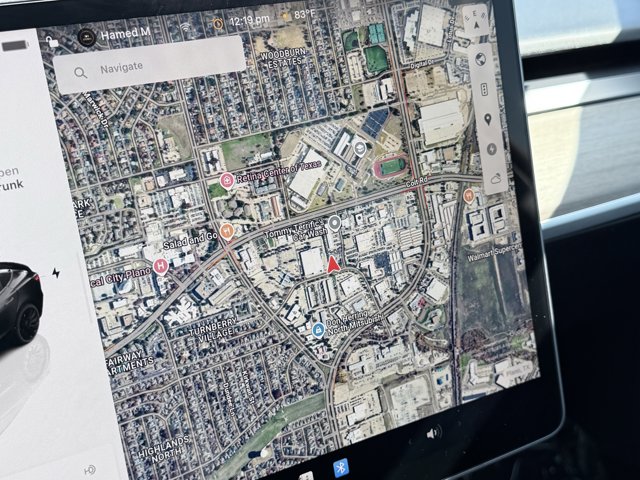
Task: Tap the volume speaker icon
Action: click(x=433, y=433)
